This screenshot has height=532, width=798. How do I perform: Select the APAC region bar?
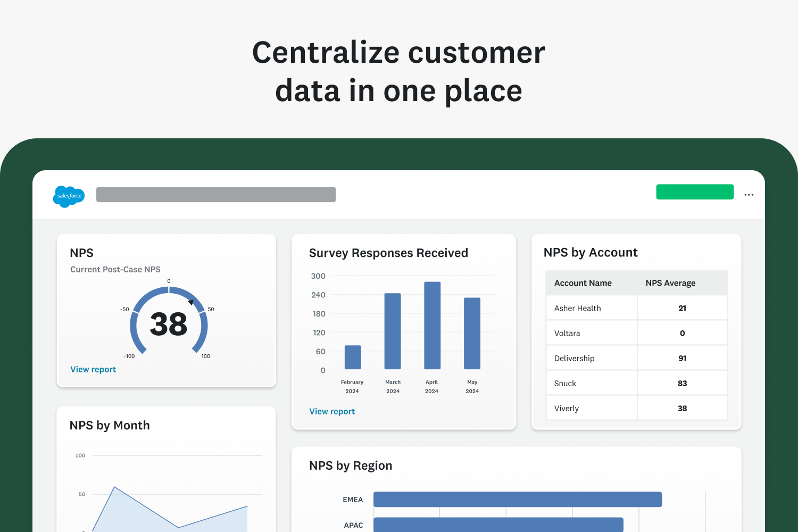tap(498, 525)
